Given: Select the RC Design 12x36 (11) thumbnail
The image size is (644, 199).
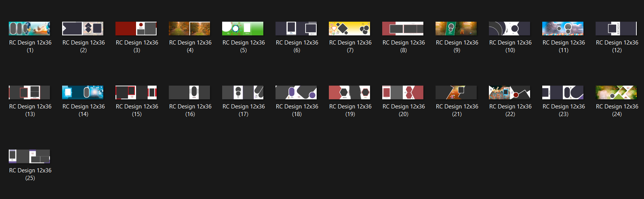Looking at the screenshot, I should (x=563, y=29).
